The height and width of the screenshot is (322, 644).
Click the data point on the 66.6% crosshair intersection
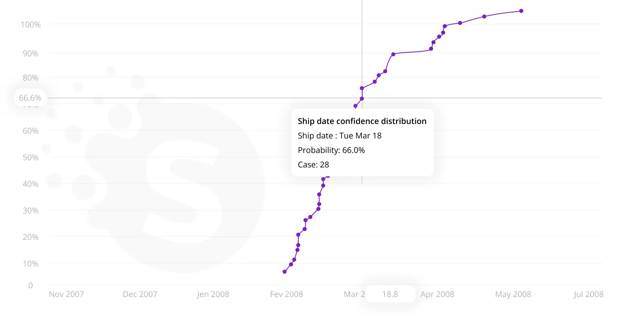362,99
